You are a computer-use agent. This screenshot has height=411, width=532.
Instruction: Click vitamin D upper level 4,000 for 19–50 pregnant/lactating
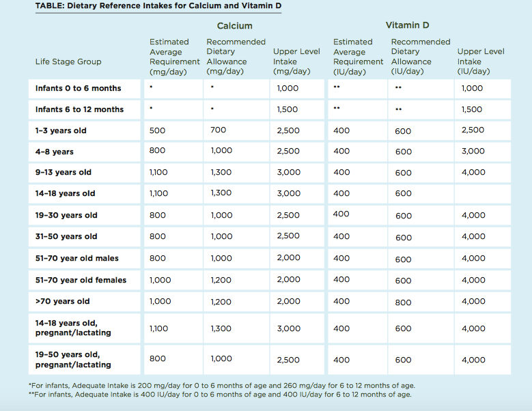473,360
